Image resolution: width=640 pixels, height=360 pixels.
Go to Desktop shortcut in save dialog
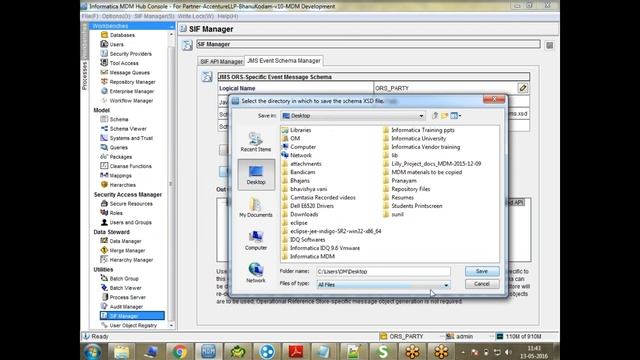tap(256, 175)
